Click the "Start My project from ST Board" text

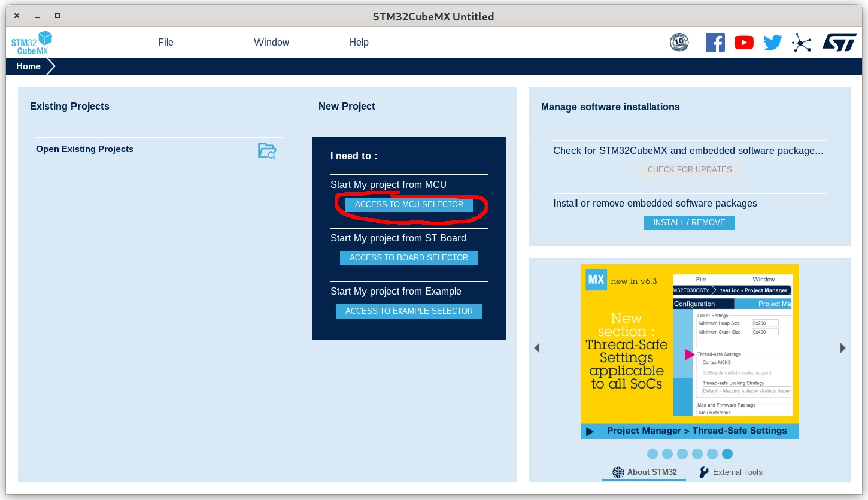point(398,238)
